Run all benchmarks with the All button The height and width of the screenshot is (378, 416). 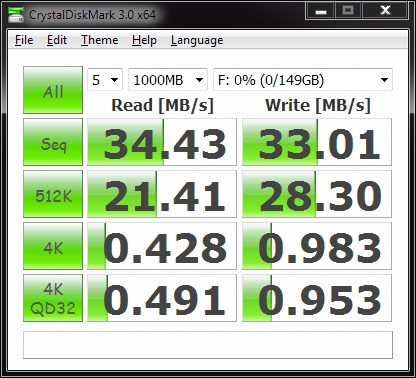[53, 90]
